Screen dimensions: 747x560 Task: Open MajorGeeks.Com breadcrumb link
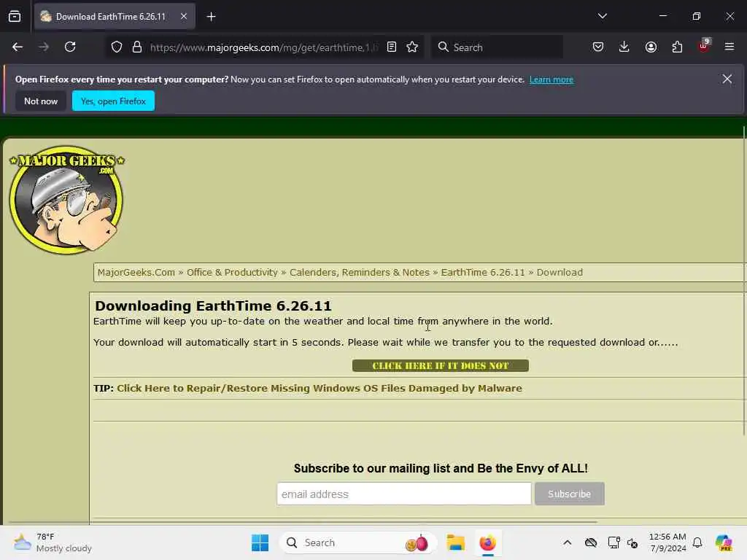coord(136,273)
